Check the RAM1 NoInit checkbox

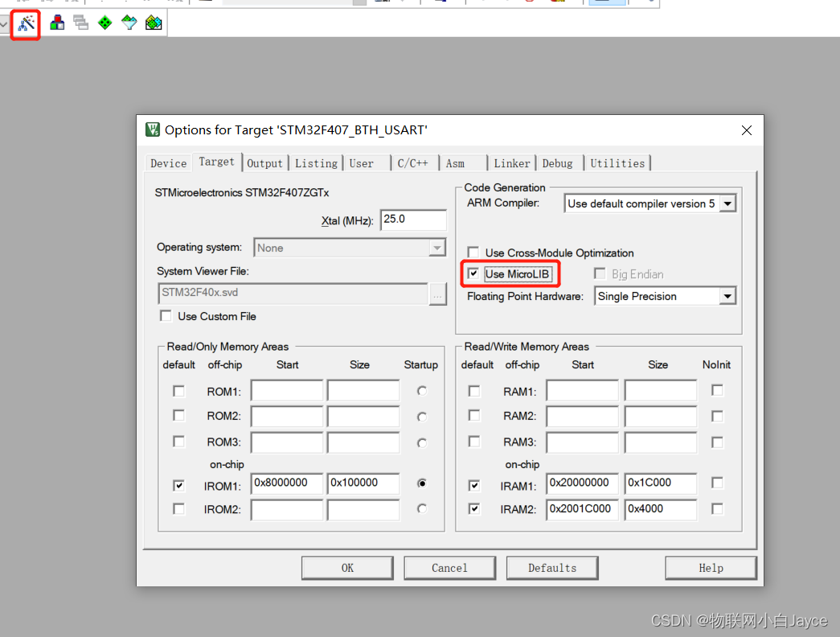717,390
